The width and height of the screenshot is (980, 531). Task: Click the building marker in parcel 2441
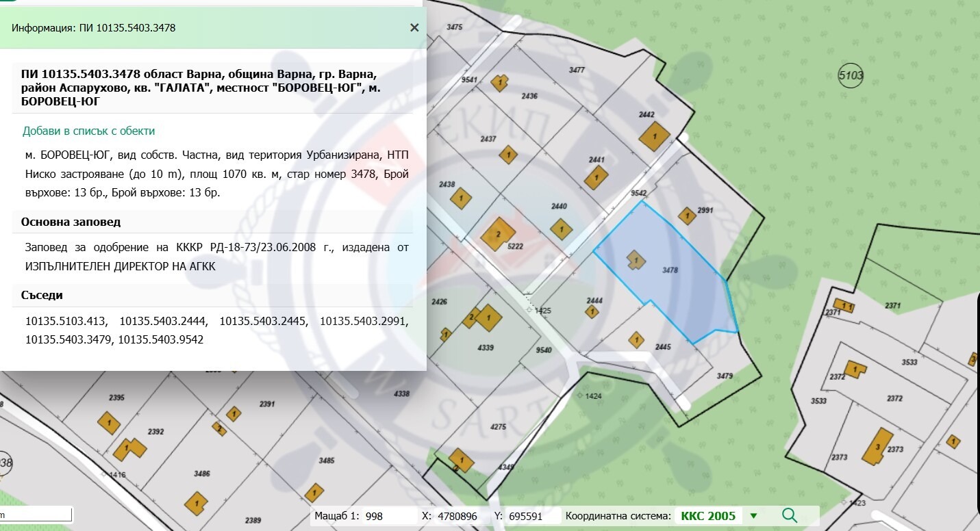[596, 179]
